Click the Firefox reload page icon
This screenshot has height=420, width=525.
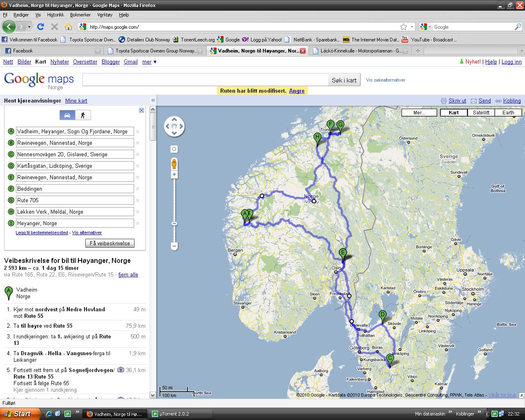[40, 27]
